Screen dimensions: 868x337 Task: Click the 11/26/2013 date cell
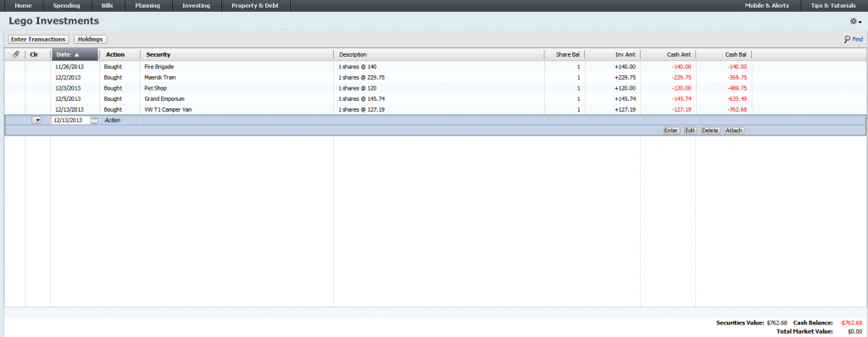69,67
